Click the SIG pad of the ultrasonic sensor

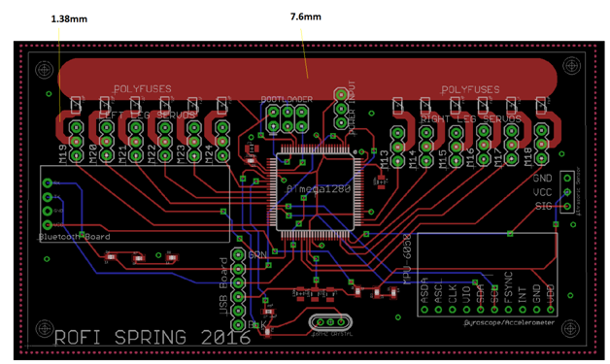567,206
